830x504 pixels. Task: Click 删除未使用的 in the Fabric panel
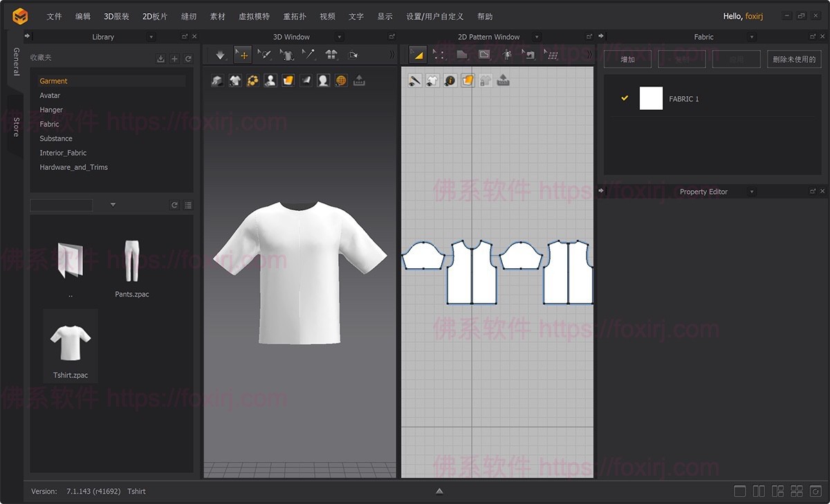pos(793,59)
